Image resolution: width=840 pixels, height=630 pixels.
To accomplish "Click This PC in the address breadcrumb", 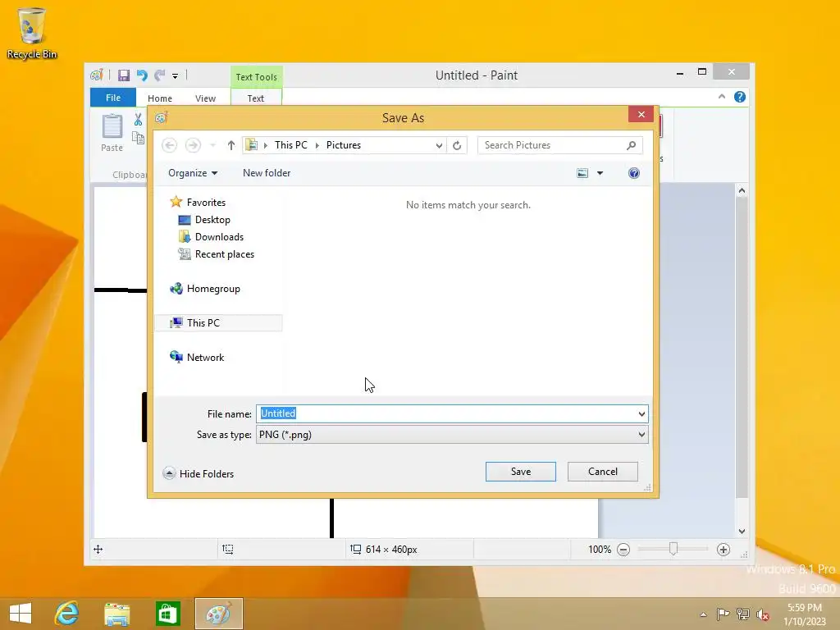I will (291, 145).
